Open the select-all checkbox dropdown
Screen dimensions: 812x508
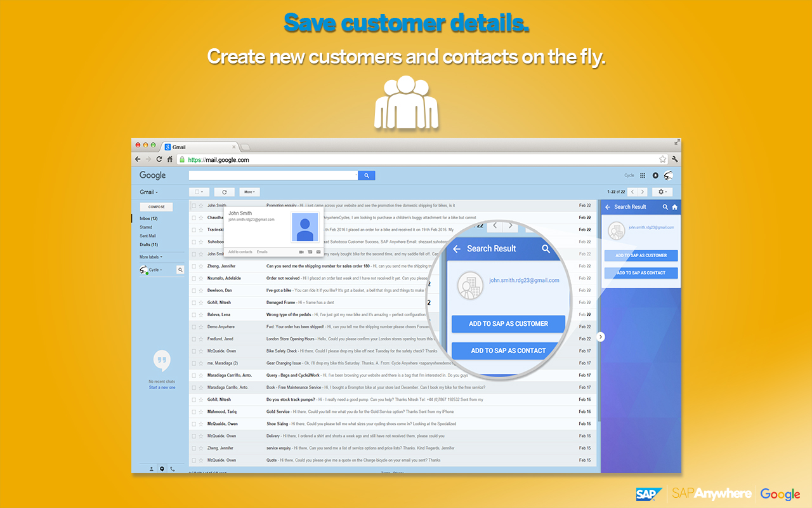click(199, 192)
